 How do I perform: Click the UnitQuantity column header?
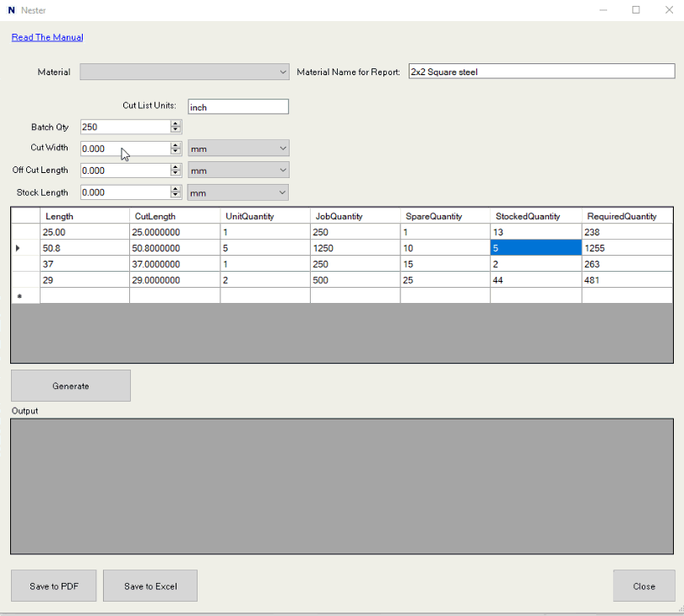pyautogui.click(x=265, y=216)
